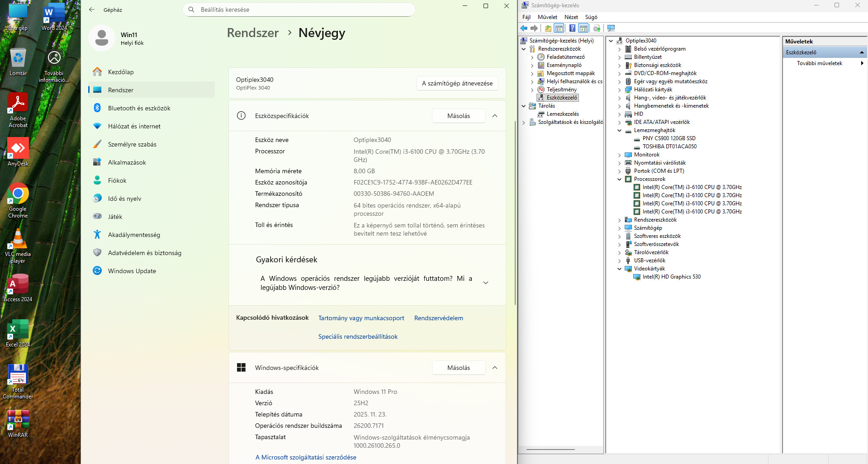Open Help via the blue question mark icon
This screenshot has height=464, width=868.
[572, 28]
